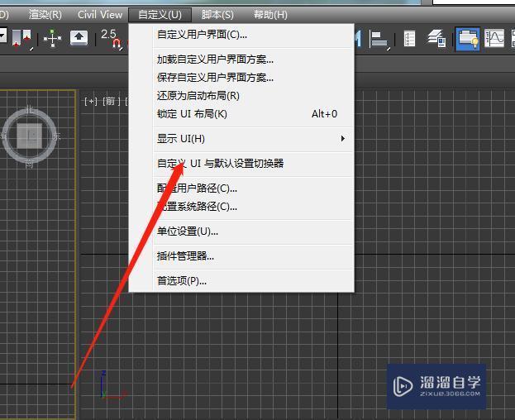Viewport: 515px width, 420px height.
Task: Select 配置系统路径(C)... entry
Action: tap(241, 207)
